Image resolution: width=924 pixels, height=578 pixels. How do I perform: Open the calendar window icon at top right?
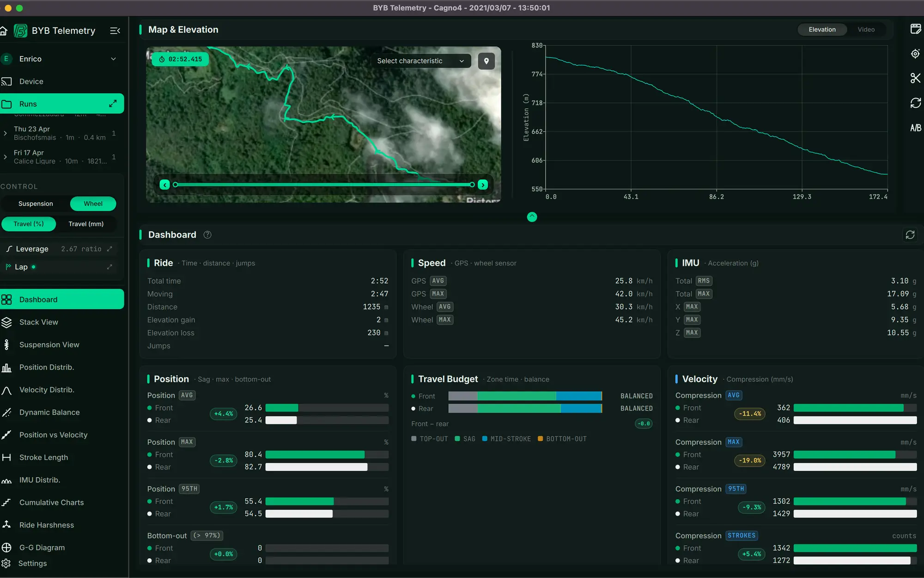pyautogui.click(x=915, y=29)
